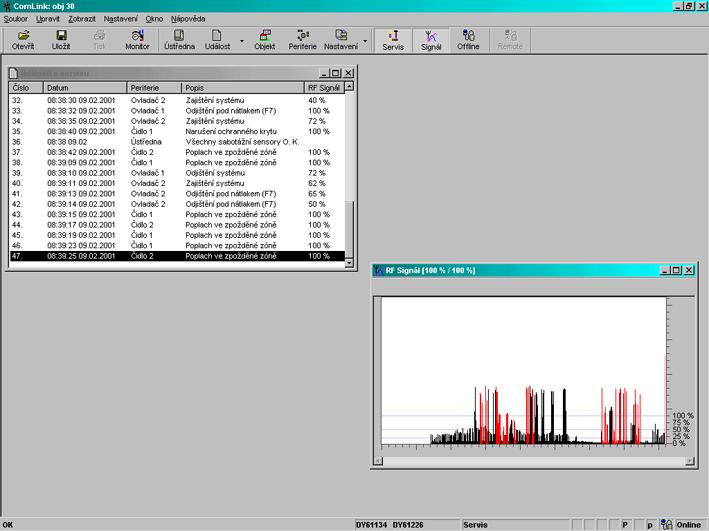Toggle the Signál display button
Viewport: 709px width, 531px height.
pyautogui.click(x=431, y=40)
